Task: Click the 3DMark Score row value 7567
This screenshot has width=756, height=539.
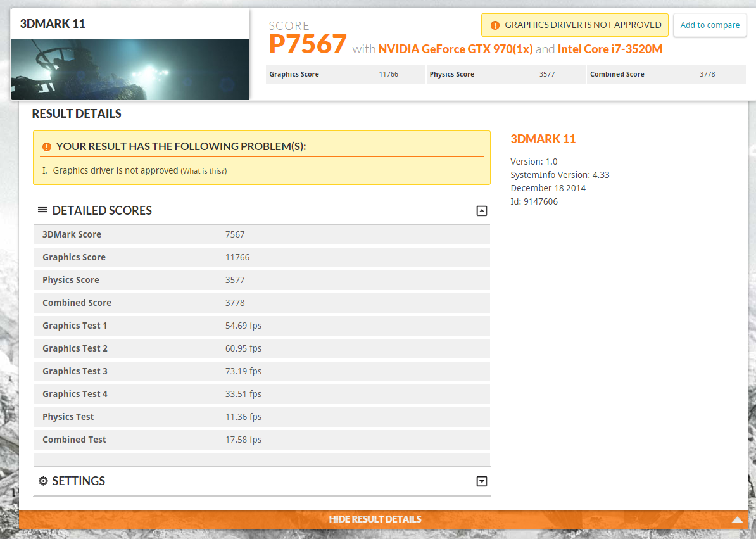Action: point(235,234)
